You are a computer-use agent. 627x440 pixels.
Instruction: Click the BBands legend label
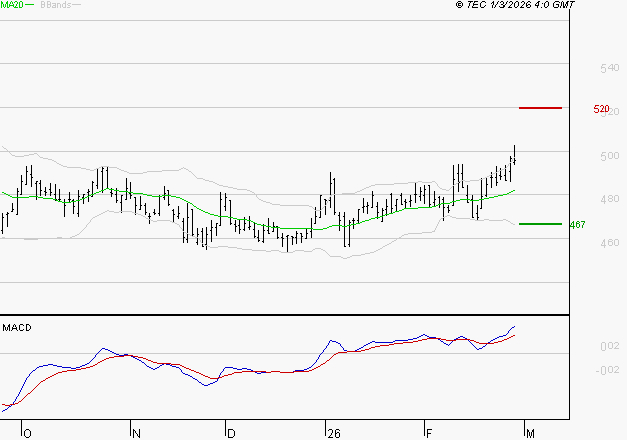point(56,5)
